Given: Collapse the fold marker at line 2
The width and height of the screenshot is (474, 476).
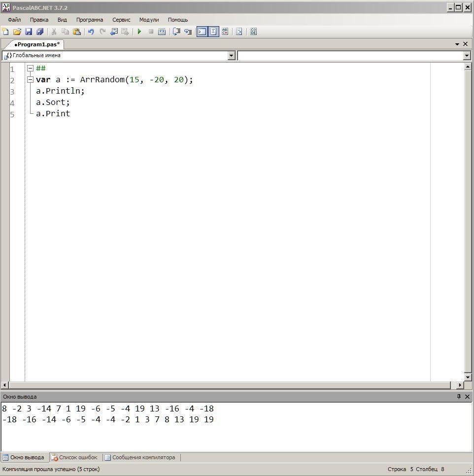Looking at the screenshot, I should [30, 79].
